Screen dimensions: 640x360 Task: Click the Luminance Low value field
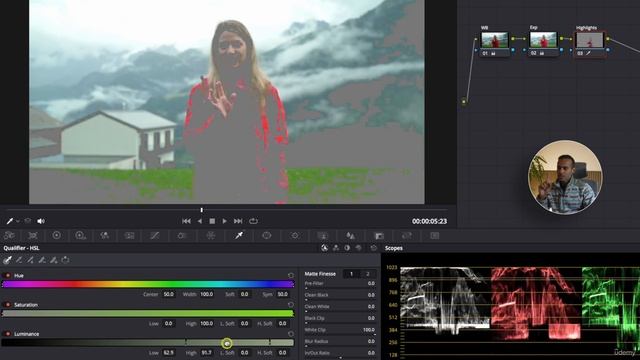169,353
